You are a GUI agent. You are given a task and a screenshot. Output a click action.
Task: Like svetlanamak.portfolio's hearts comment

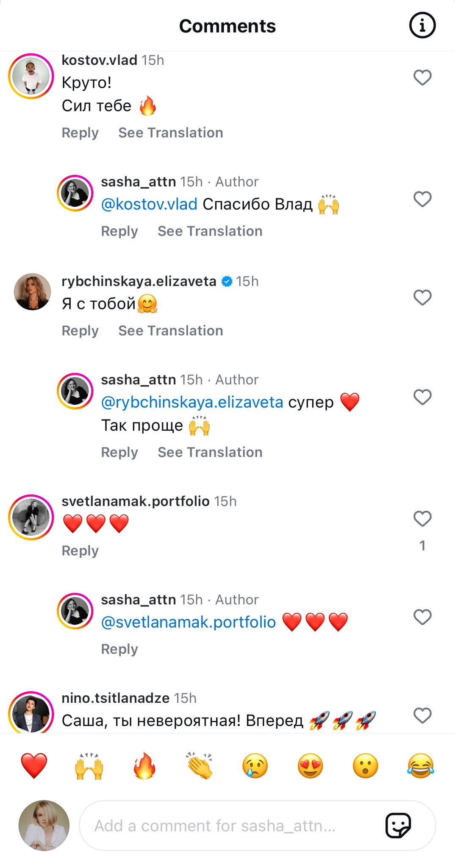coord(422,518)
